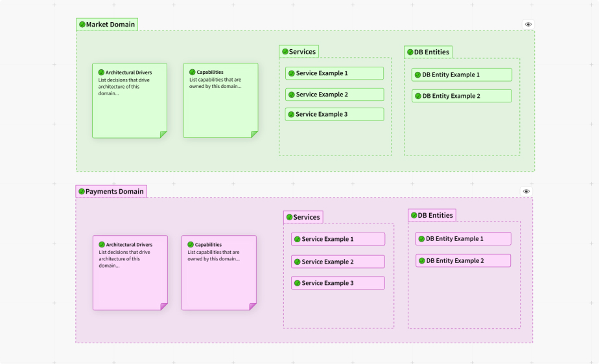Click green check icon on Market Domain label

point(82,25)
